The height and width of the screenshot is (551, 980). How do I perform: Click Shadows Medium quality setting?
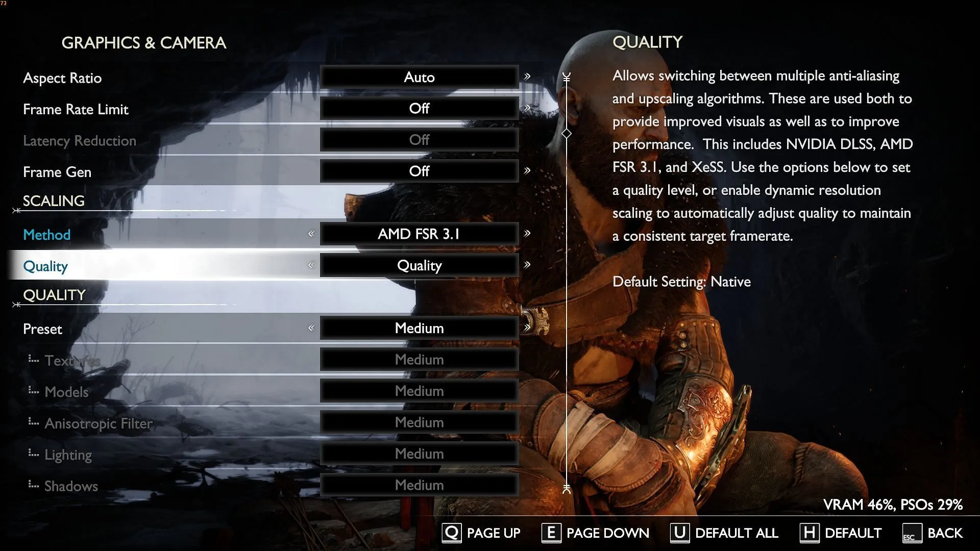pos(419,484)
